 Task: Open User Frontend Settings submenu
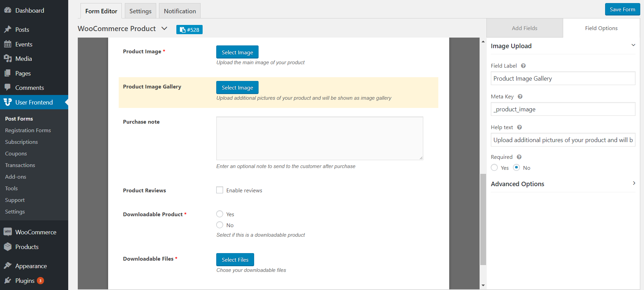coord(15,211)
